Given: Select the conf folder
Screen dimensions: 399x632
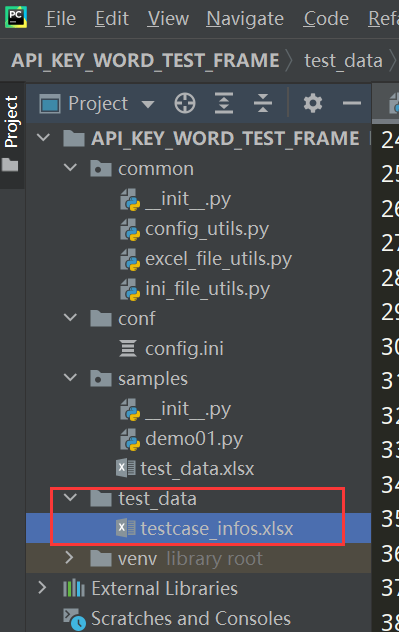Looking at the screenshot, I should (x=137, y=319).
